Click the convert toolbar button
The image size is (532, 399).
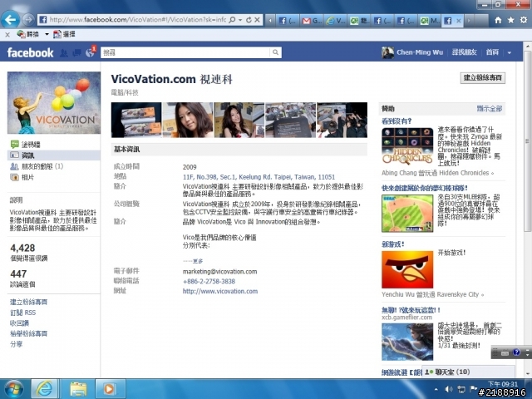pos(28,34)
